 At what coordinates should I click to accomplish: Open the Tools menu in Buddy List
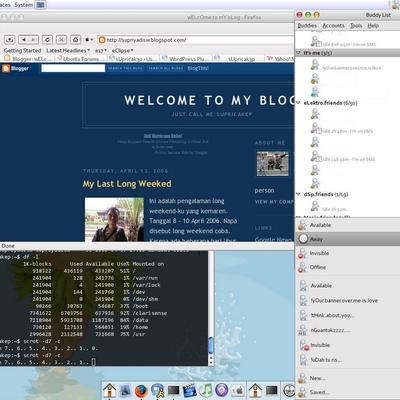pos(356,26)
